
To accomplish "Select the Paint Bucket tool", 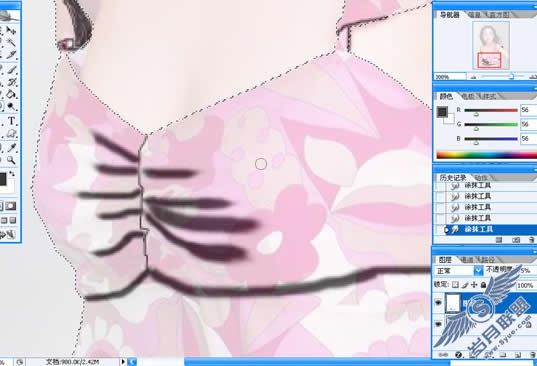I will pyautogui.click(x=11, y=94).
